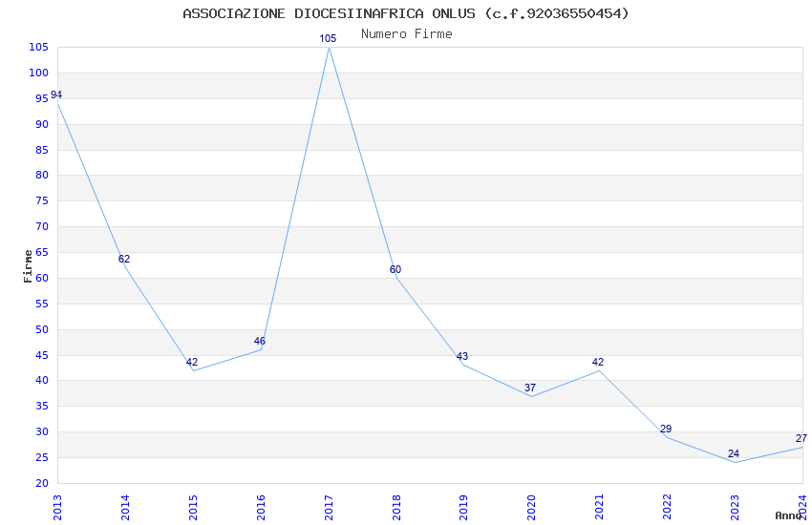Click the 65 tick on the Firme axis
The image size is (812, 525).
click(x=42, y=252)
